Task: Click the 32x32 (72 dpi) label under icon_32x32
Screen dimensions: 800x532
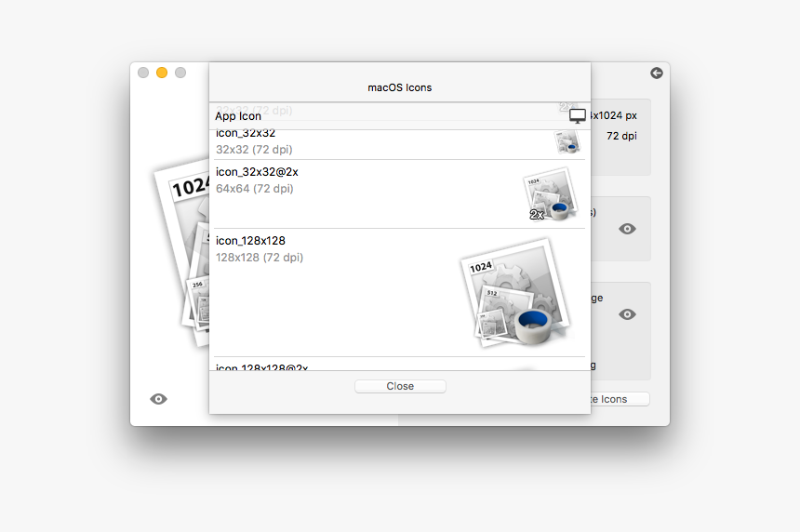Action: [254, 150]
